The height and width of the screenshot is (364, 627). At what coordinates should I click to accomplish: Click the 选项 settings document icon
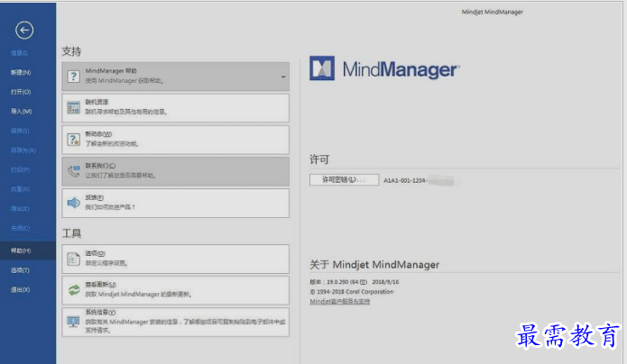[x=74, y=259]
